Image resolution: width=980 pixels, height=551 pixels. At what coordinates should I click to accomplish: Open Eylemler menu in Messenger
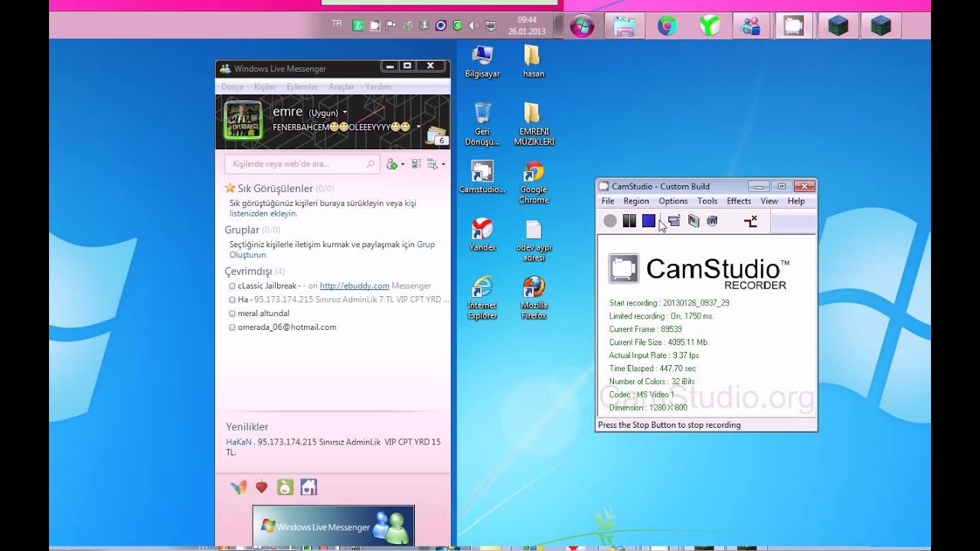point(302,87)
